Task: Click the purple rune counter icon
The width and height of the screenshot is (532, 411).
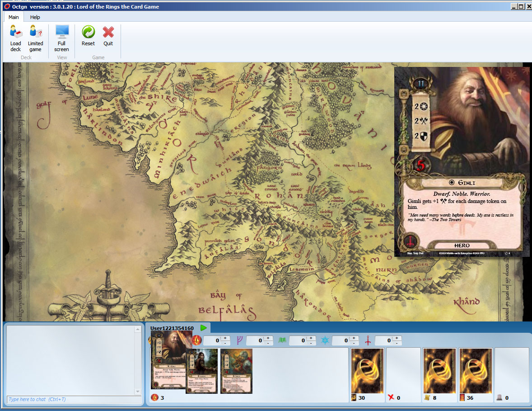Action: pyautogui.click(x=239, y=340)
